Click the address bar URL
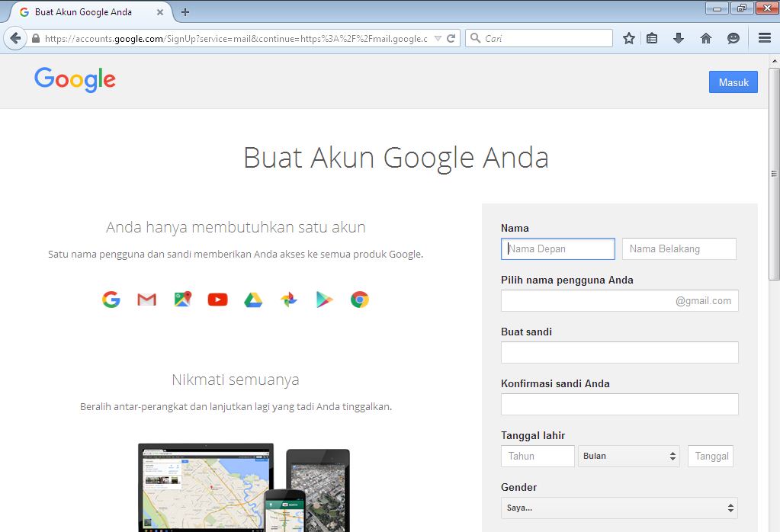This screenshot has height=532, width=780. (x=236, y=38)
